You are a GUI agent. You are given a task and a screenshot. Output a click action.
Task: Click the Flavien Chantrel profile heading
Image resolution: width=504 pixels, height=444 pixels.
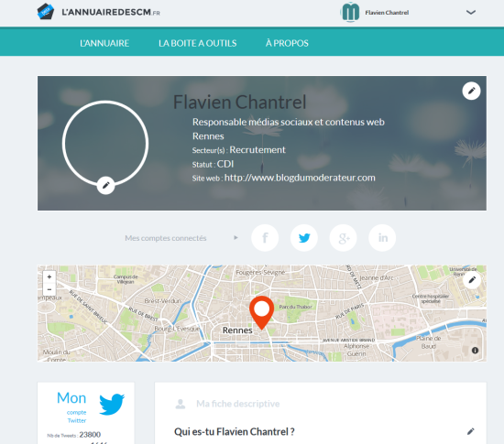[239, 103]
